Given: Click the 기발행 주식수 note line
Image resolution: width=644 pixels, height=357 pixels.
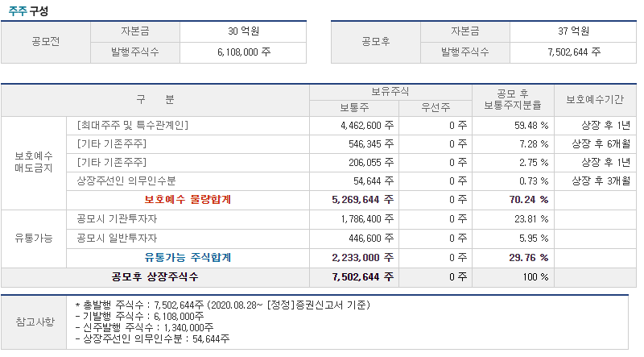Looking at the screenshot, I should 139,316.
